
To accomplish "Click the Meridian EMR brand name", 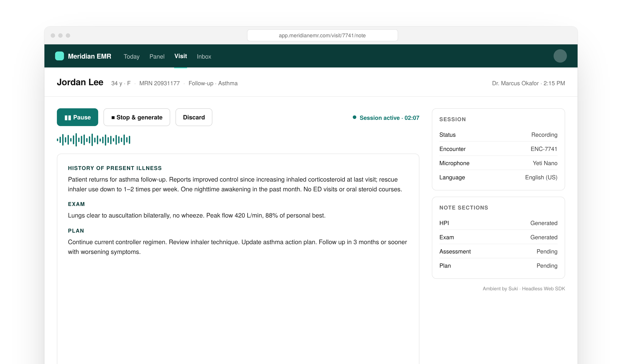I will coord(90,56).
